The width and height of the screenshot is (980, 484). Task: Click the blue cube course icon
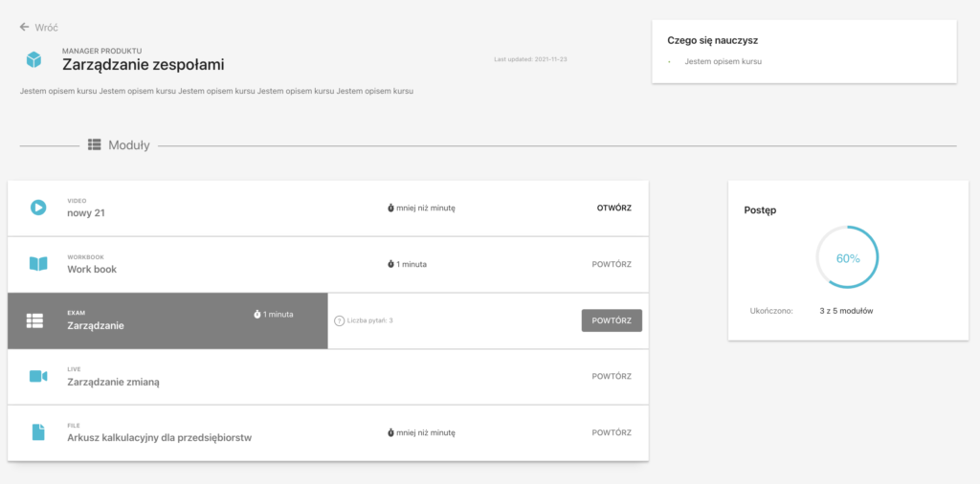click(x=33, y=60)
